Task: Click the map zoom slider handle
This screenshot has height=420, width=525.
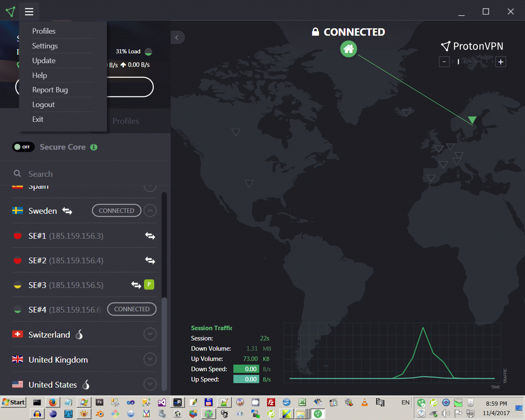Action: [x=458, y=62]
